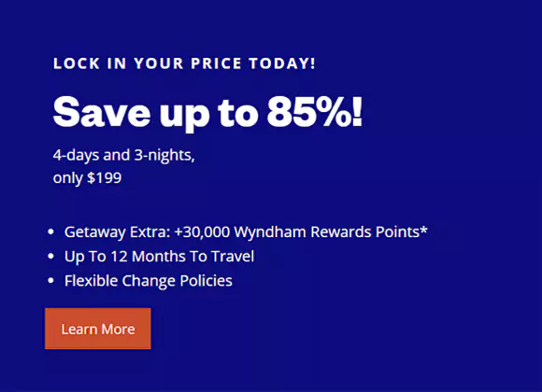Viewport: 542px width, 392px height.
Task: Click the word 'Save' in large headline
Action: click(102, 112)
